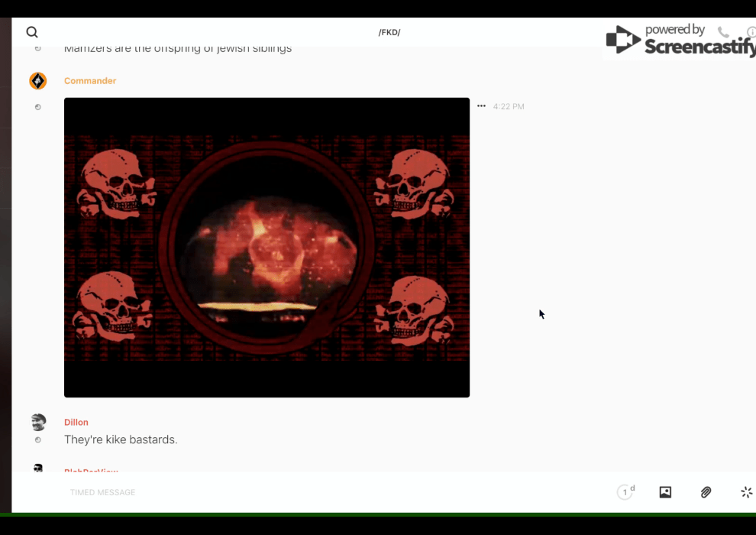Open Dillon's username link
Screen dimensions: 756x535
[x=76, y=422]
